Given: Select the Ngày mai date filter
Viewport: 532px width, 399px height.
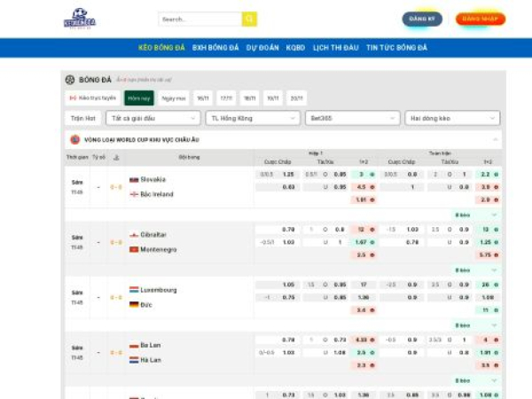Looking at the screenshot, I should pyautogui.click(x=174, y=98).
